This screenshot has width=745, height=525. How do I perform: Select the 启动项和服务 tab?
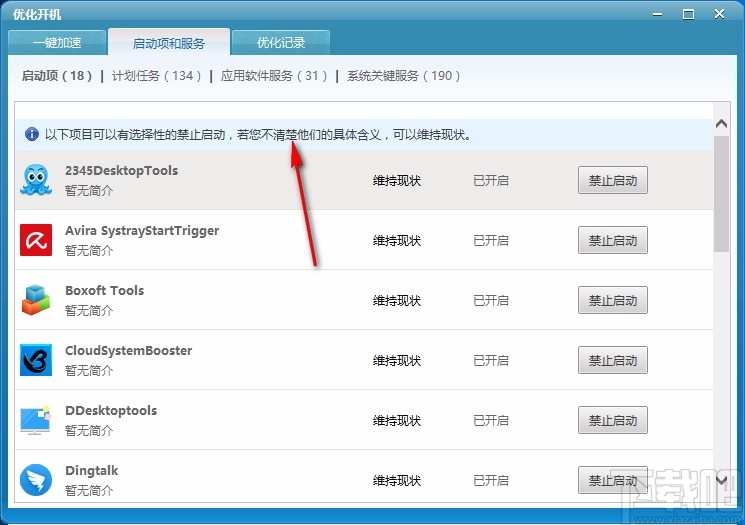pos(169,43)
